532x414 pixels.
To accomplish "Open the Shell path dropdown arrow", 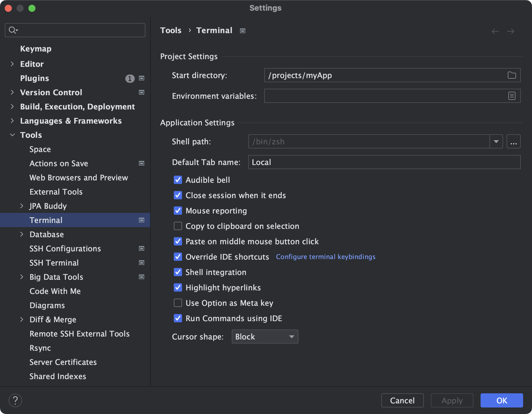I will coord(496,141).
